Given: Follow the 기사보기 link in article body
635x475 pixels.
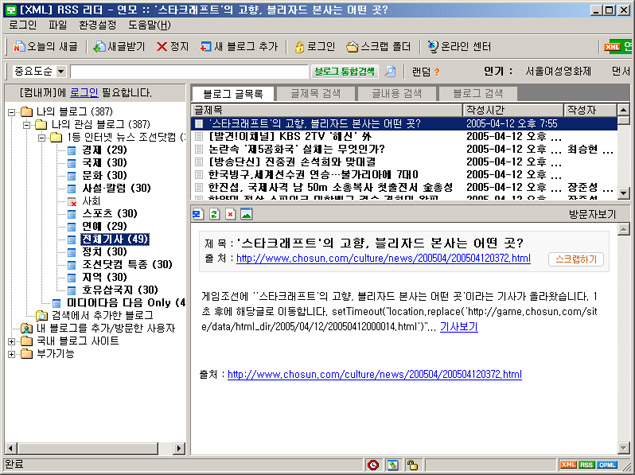Looking at the screenshot, I should point(459,326).
